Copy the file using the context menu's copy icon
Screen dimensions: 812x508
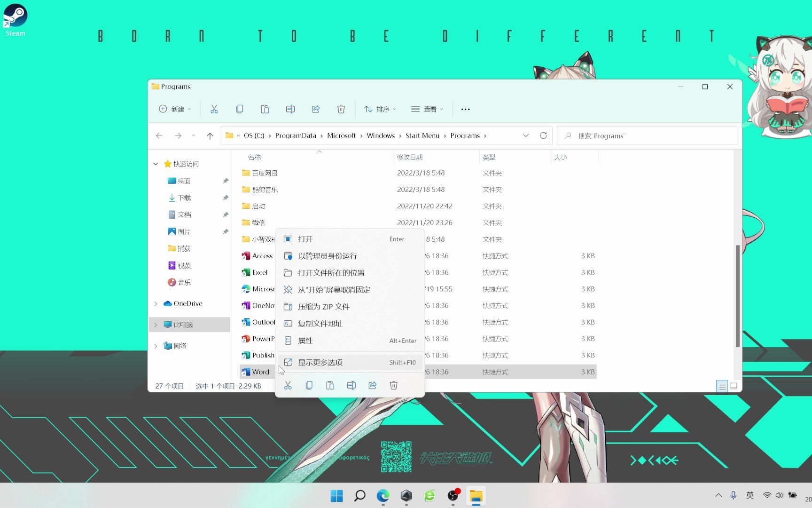309,385
